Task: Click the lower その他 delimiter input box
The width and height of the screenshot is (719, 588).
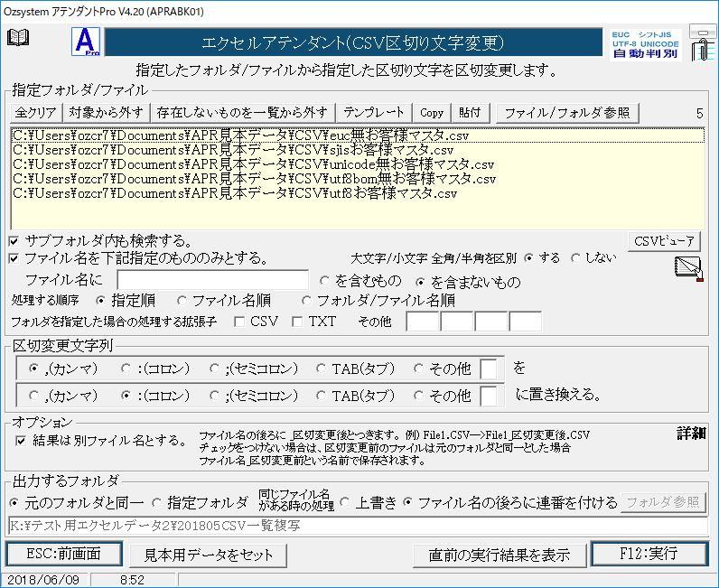Action: click(x=489, y=396)
